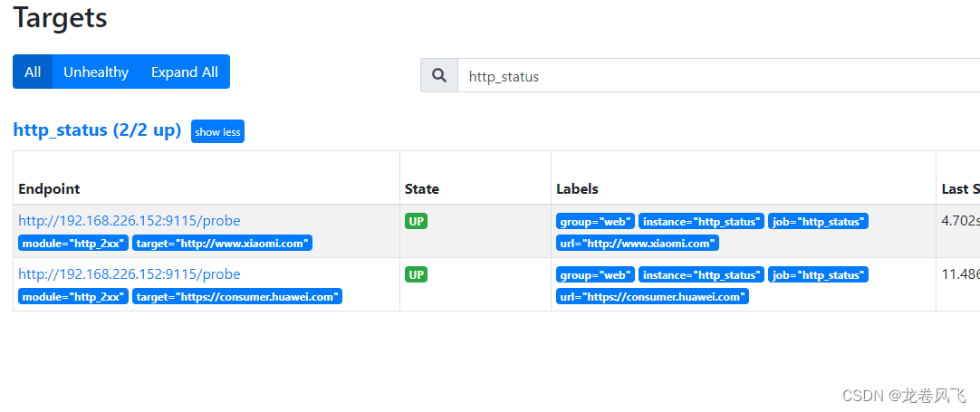
Task: Select the target="https://consumer.huawei.com" badge
Action: (x=237, y=296)
